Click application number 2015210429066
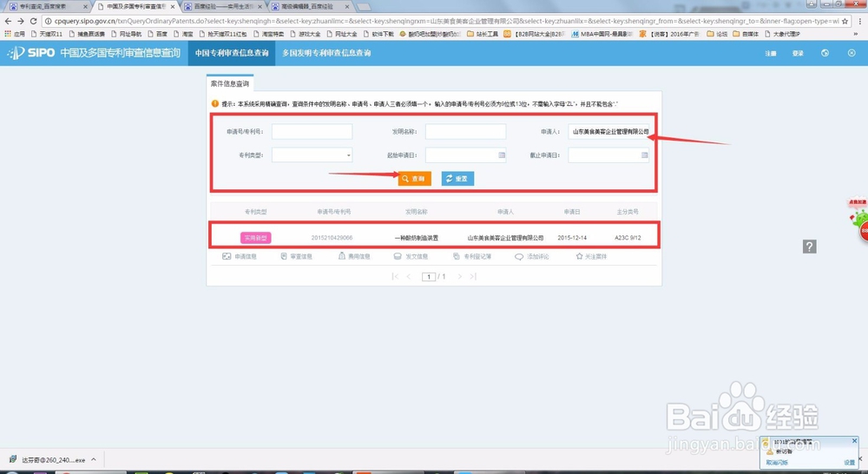868x474 pixels. 332,238
